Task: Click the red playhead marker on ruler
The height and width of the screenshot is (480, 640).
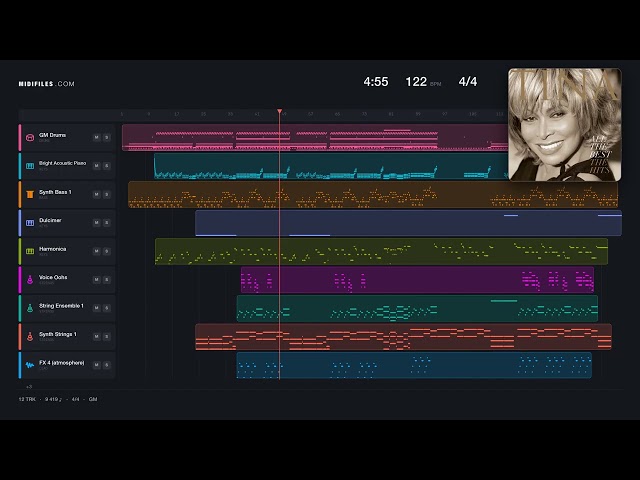Action: coord(280,111)
